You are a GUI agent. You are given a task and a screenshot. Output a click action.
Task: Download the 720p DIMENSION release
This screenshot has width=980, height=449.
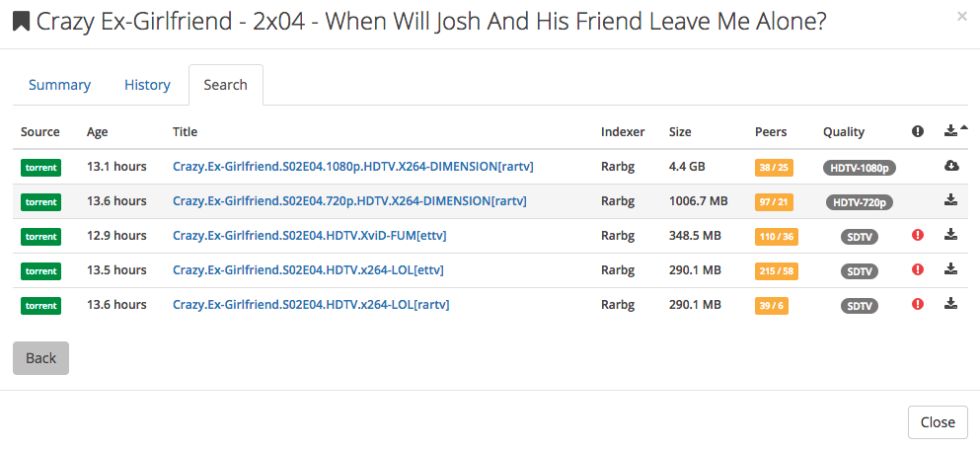(951, 200)
